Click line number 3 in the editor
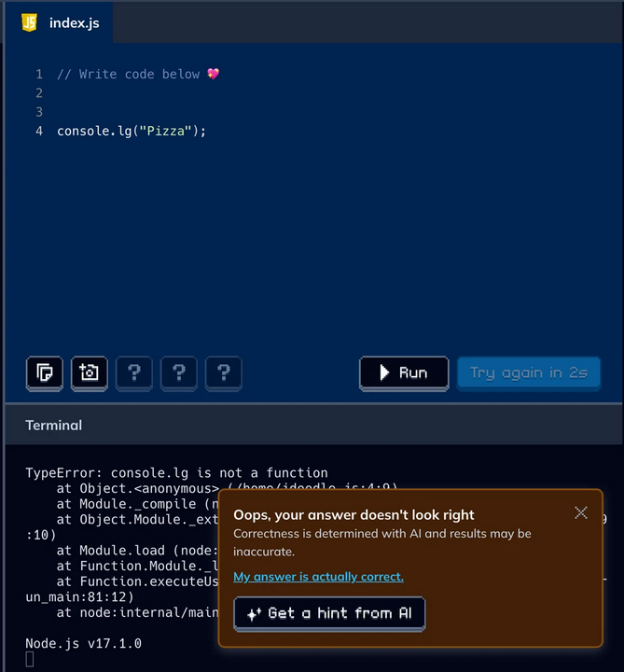This screenshot has height=672, width=624. 39,112
